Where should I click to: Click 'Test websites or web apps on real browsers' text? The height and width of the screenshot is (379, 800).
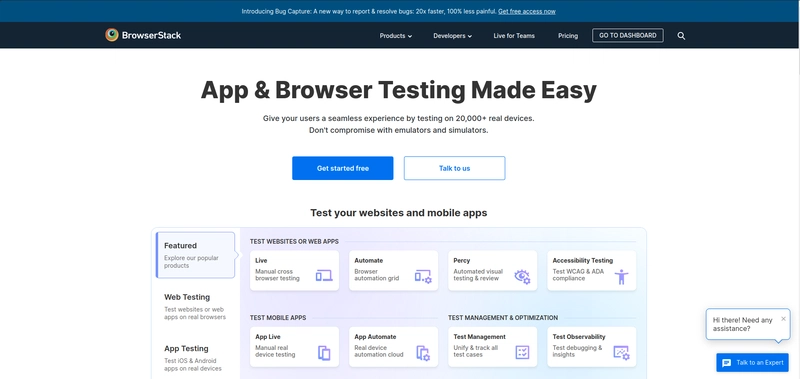tap(194, 313)
